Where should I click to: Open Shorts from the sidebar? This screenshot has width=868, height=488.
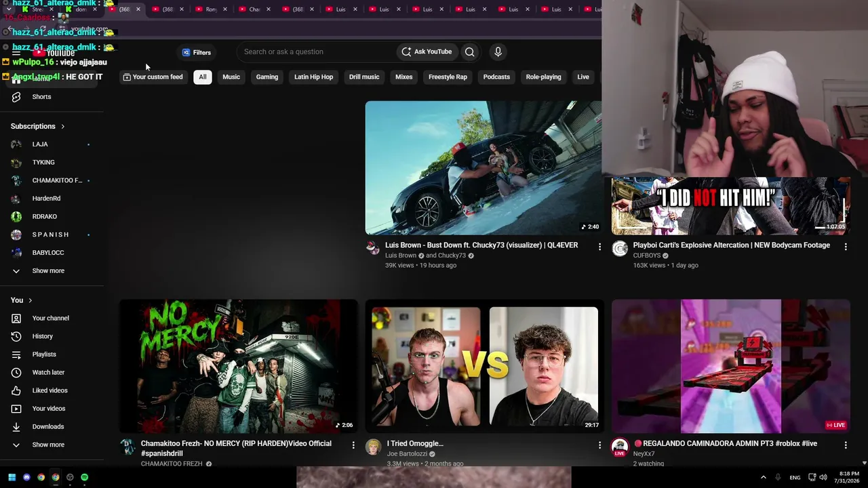tap(52, 96)
